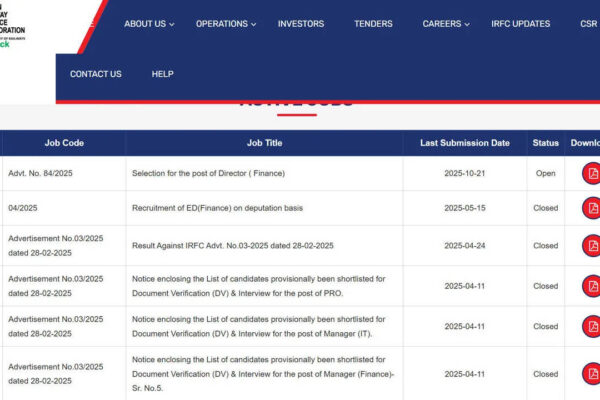This screenshot has height=400, width=600.
Task: Navigate to IRFC Updates
Action: click(x=520, y=24)
